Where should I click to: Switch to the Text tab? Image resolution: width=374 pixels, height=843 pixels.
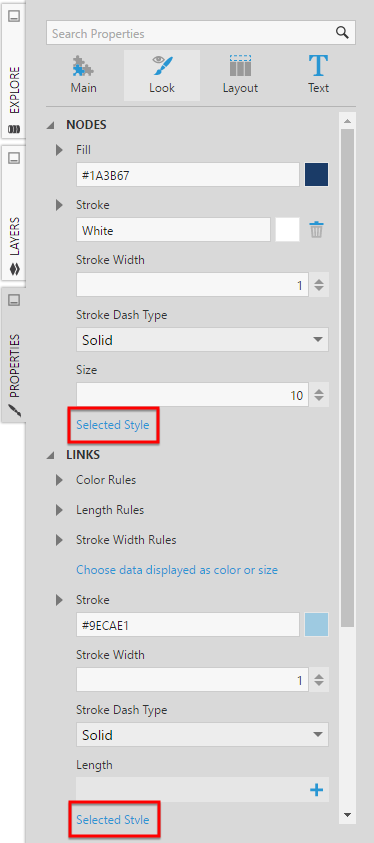pos(318,75)
